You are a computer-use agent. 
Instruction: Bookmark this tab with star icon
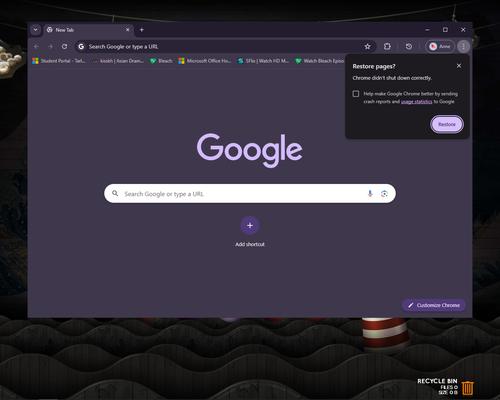[x=367, y=46]
